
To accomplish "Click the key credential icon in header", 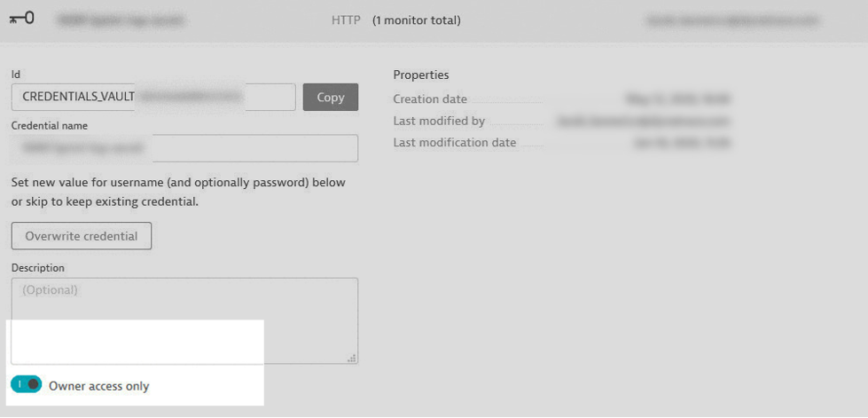I will click(x=21, y=19).
